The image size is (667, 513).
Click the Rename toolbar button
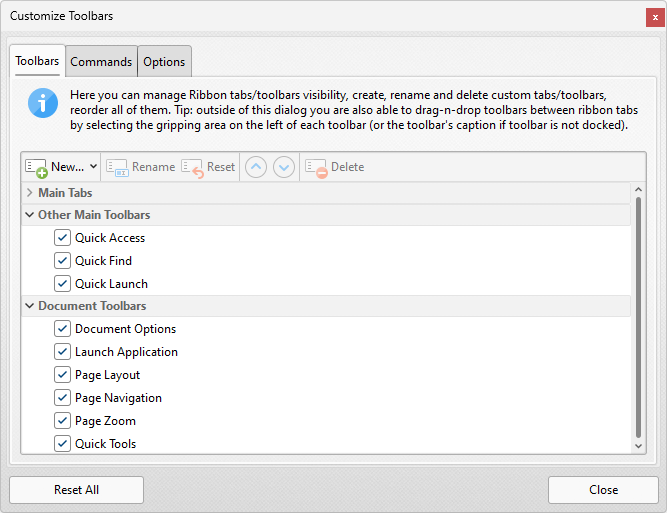click(x=140, y=167)
